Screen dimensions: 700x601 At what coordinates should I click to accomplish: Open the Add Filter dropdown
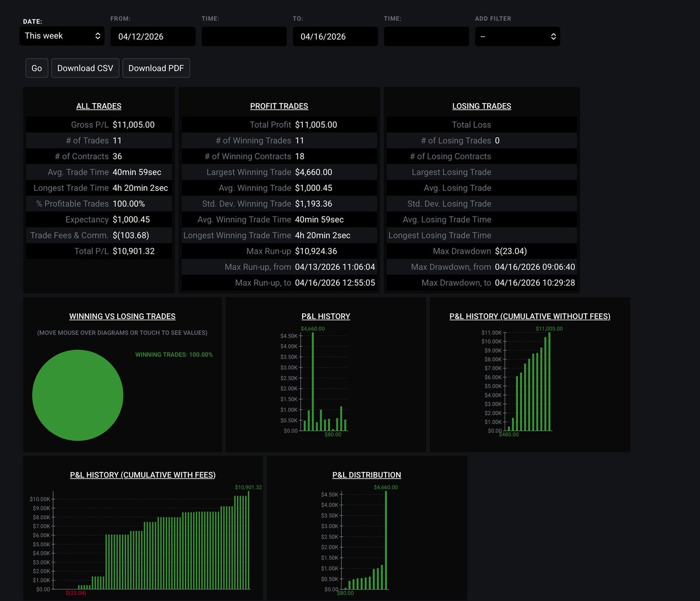coord(517,36)
